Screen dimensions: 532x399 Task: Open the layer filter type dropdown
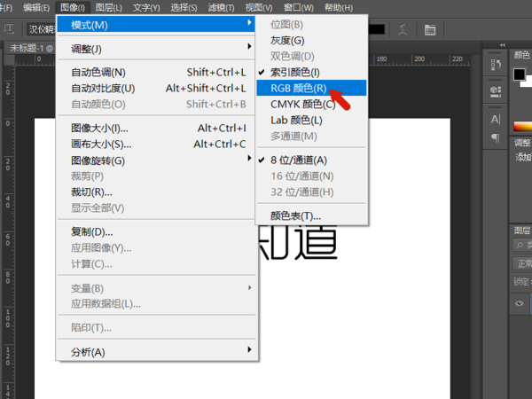click(522, 246)
